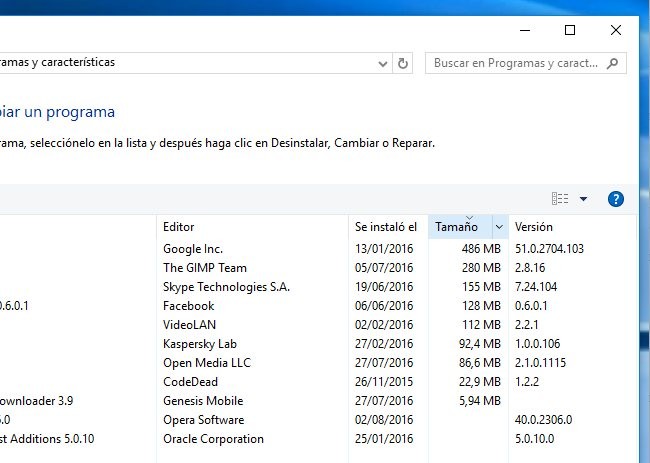650x463 pixels.
Task: Click the 5,94 MB size value
Action: [x=480, y=401]
